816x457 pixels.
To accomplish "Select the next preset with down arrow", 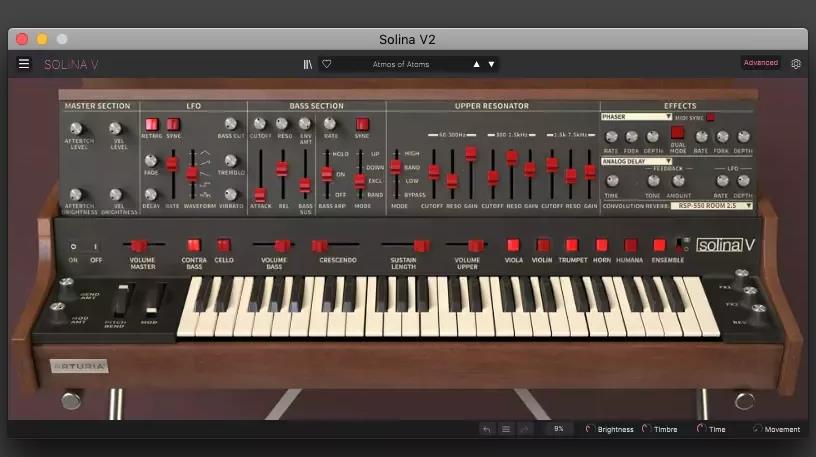I will (491, 64).
